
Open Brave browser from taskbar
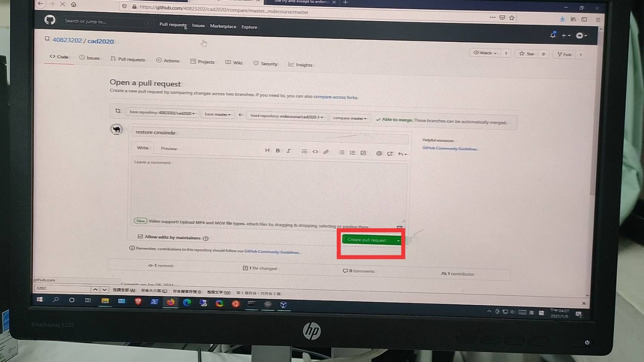tap(138, 301)
